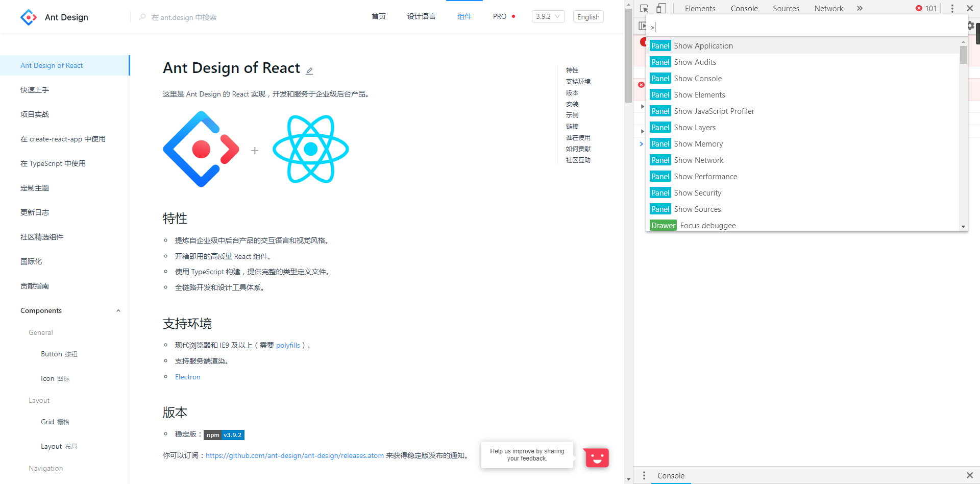This screenshot has width=980, height=484.
Task: Click the Ant Design logo icon
Action: [x=29, y=17]
